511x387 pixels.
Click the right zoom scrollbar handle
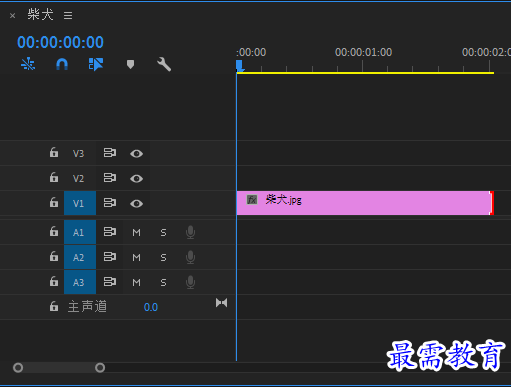tap(100, 368)
